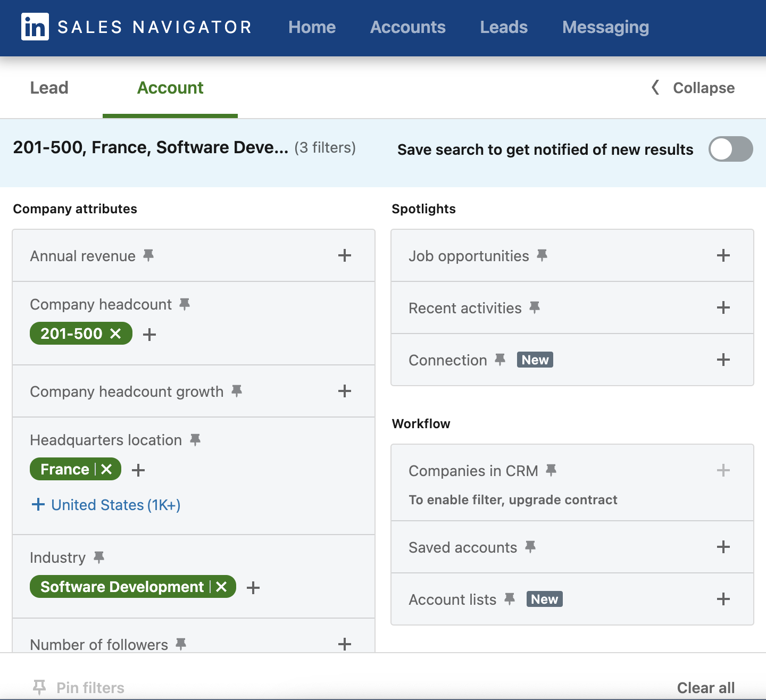766x700 pixels.
Task: Open the Accounts menu
Action: 408,27
